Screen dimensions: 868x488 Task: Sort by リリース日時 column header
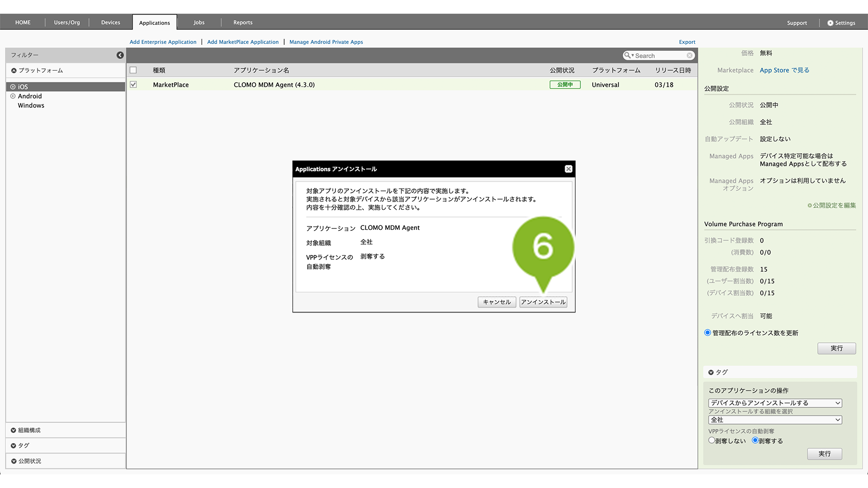(673, 70)
